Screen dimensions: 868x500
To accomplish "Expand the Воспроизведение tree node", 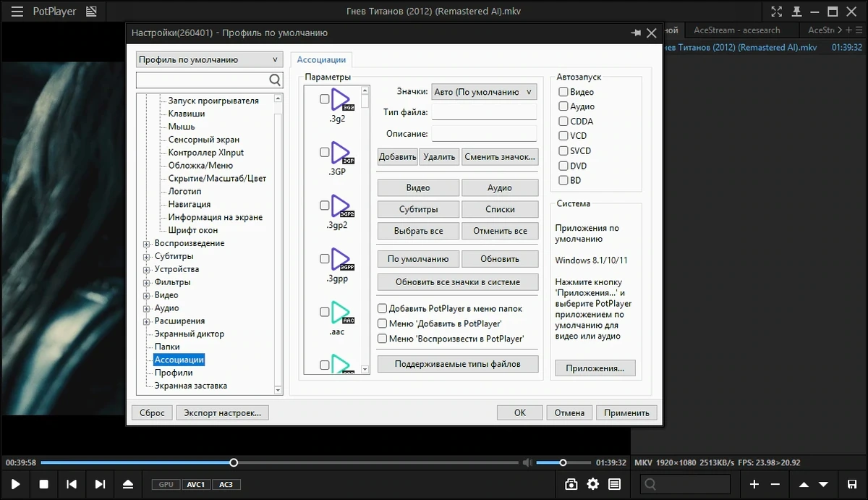I will coord(146,244).
